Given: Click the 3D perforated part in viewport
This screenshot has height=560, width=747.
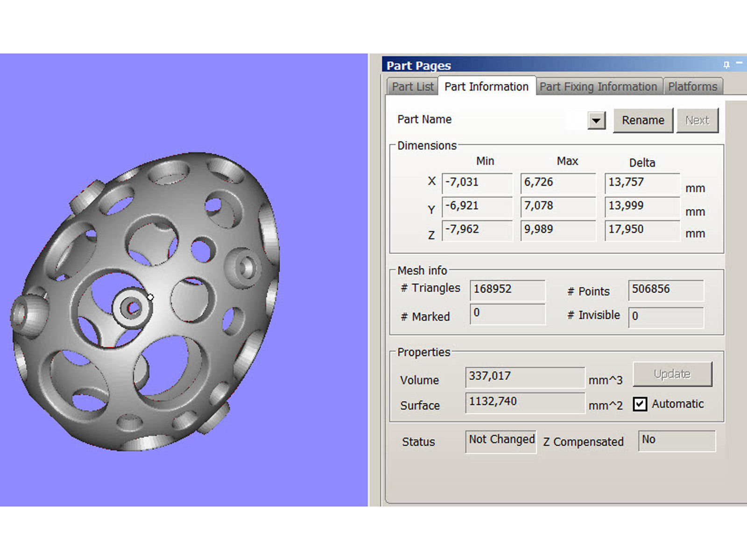Looking at the screenshot, I should pos(145,301).
